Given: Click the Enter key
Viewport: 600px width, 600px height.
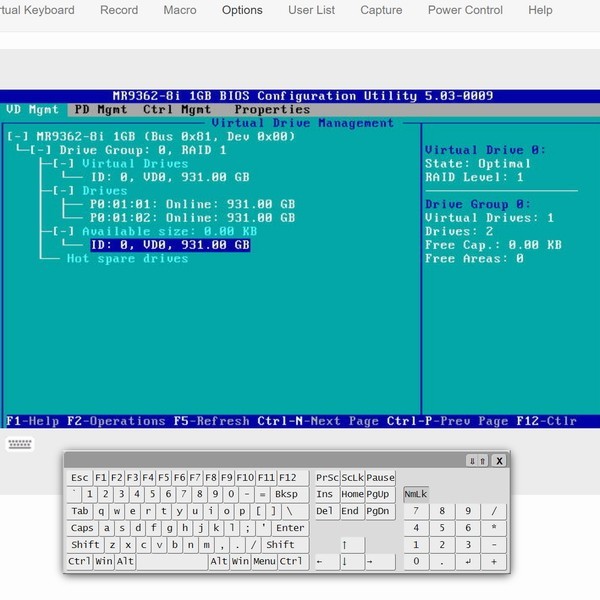Looking at the screenshot, I should [290, 528].
